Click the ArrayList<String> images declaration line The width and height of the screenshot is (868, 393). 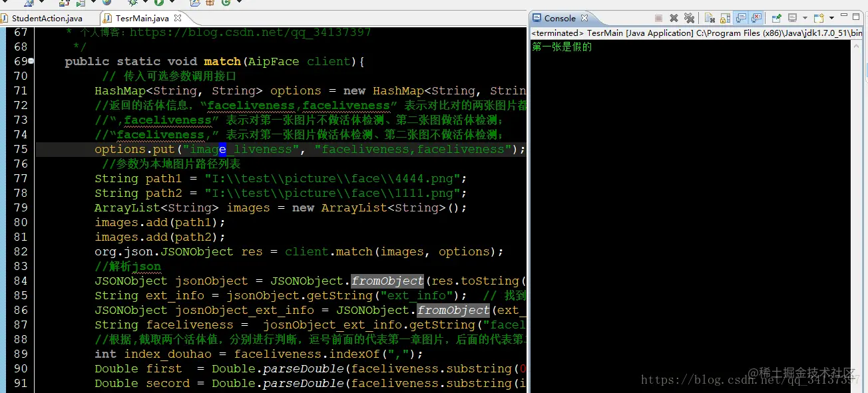pyautogui.click(x=281, y=207)
